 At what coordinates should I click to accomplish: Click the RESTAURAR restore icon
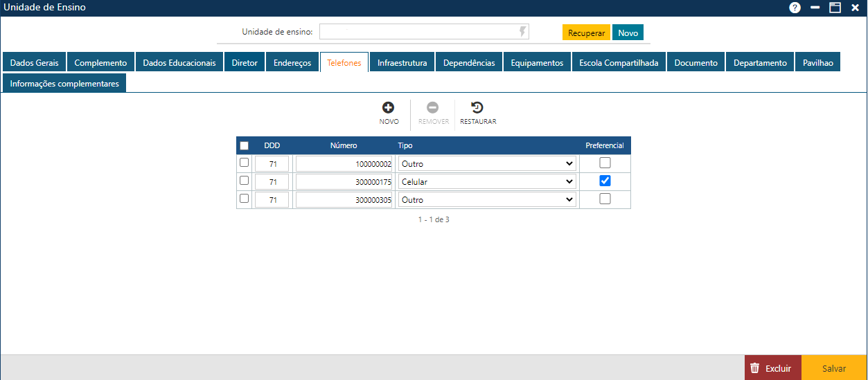pyautogui.click(x=477, y=108)
